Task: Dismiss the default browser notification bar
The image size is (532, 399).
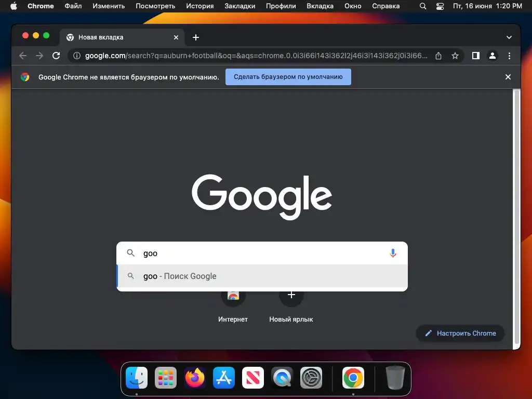Action: pyautogui.click(x=508, y=77)
